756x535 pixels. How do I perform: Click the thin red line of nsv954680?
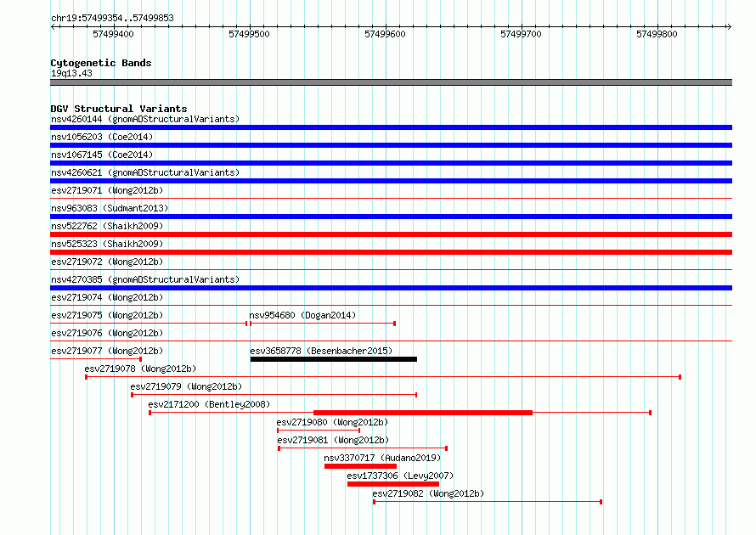323,324
